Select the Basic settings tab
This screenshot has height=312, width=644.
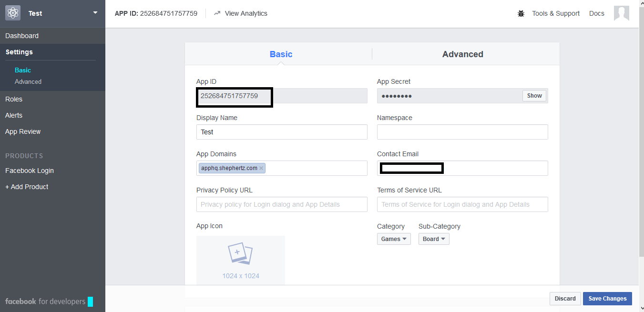point(281,54)
